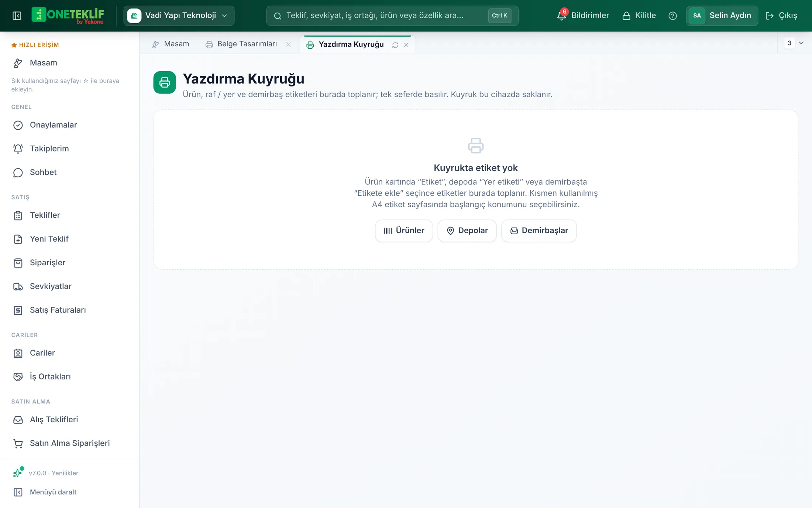This screenshot has width=812, height=508.
Task: Close the Belge Tasarımları tab
Action: click(x=289, y=44)
